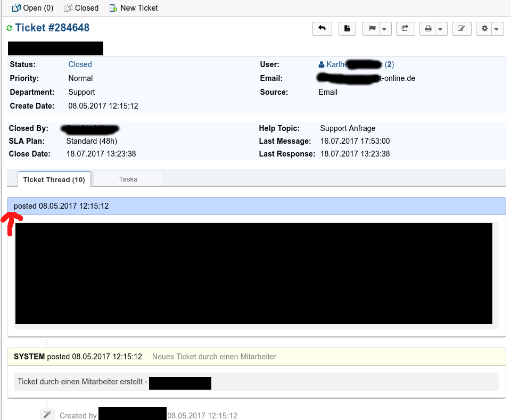
Task: Open the New Ticket icon
Action: (112, 7)
